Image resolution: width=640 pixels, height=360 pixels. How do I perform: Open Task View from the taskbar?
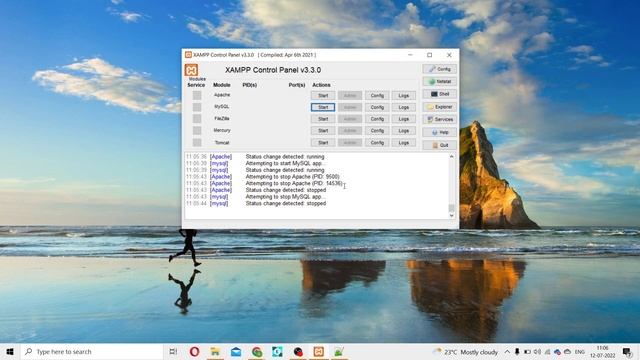173,351
